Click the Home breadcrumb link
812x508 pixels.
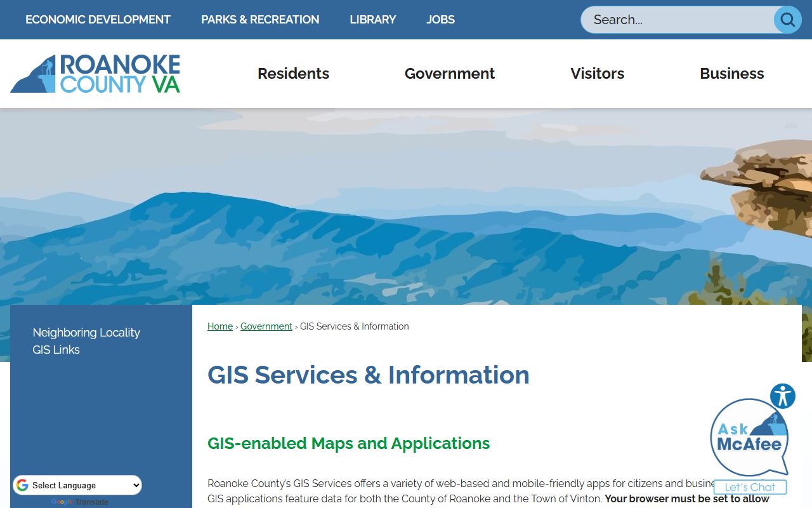coord(220,326)
